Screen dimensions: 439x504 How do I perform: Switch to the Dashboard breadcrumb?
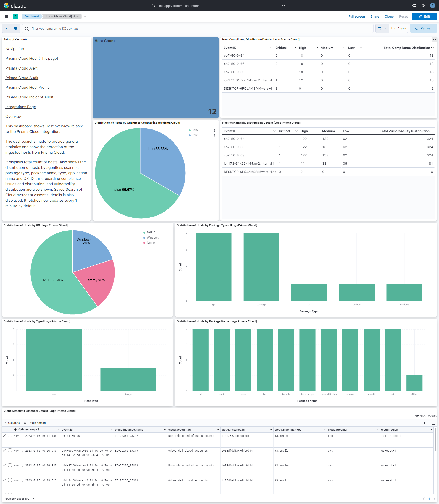pos(32,16)
